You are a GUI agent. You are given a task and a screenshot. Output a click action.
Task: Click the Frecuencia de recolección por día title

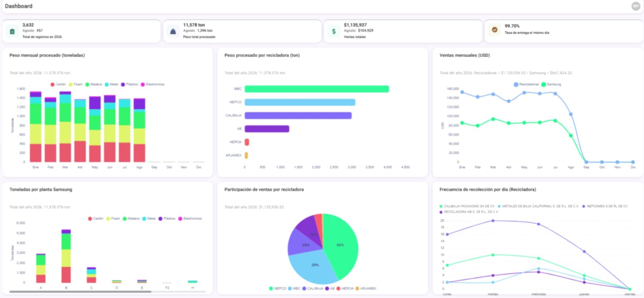488,189
